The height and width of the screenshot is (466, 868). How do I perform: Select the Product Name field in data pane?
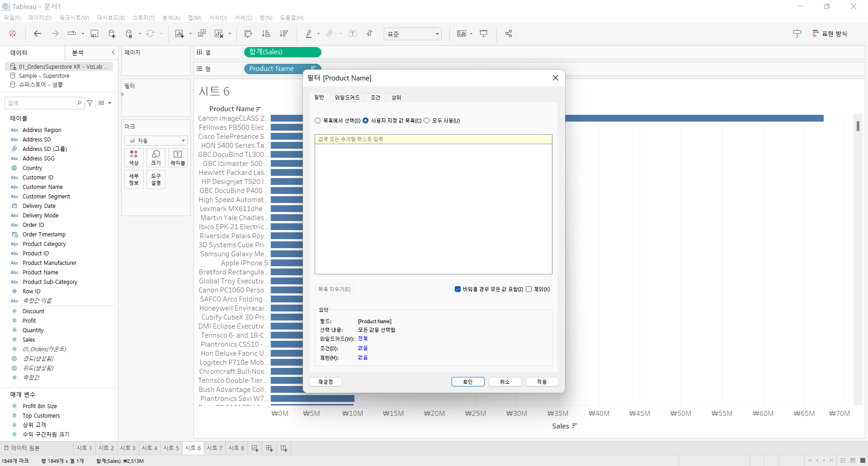point(40,273)
